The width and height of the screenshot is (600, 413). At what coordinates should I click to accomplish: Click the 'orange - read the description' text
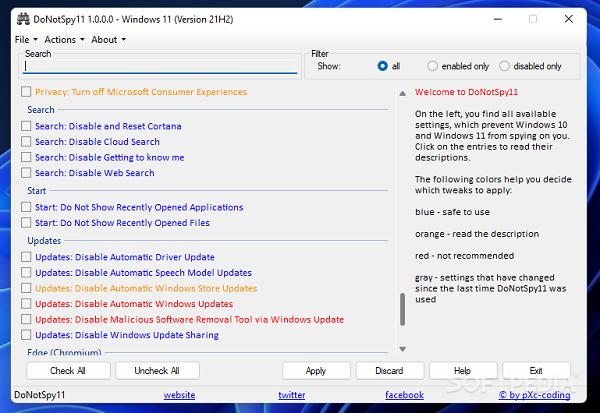click(477, 234)
